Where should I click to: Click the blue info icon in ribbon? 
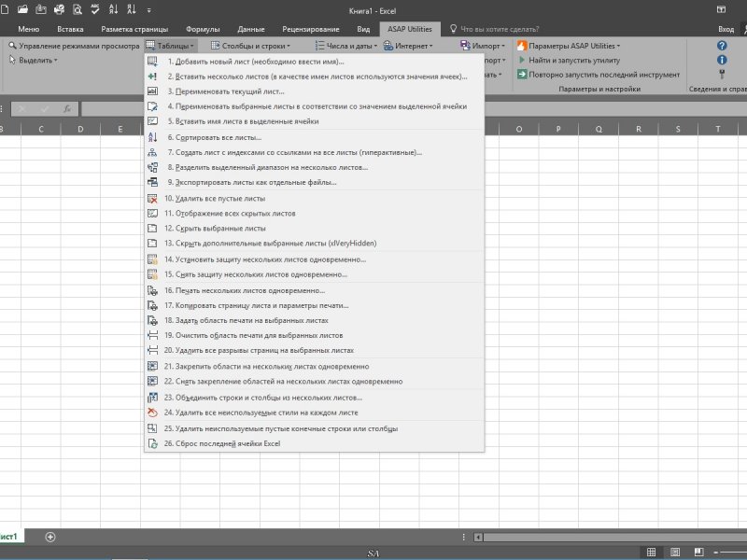coord(722,60)
